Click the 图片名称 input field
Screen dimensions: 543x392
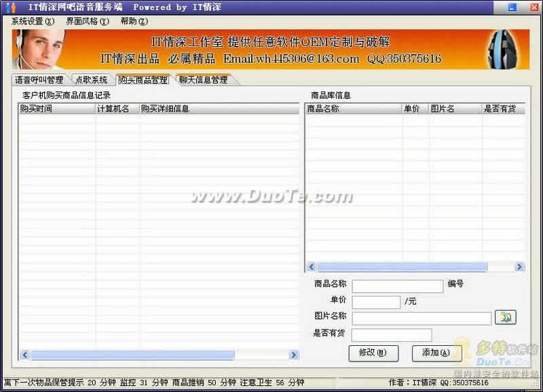click(422, 318)
